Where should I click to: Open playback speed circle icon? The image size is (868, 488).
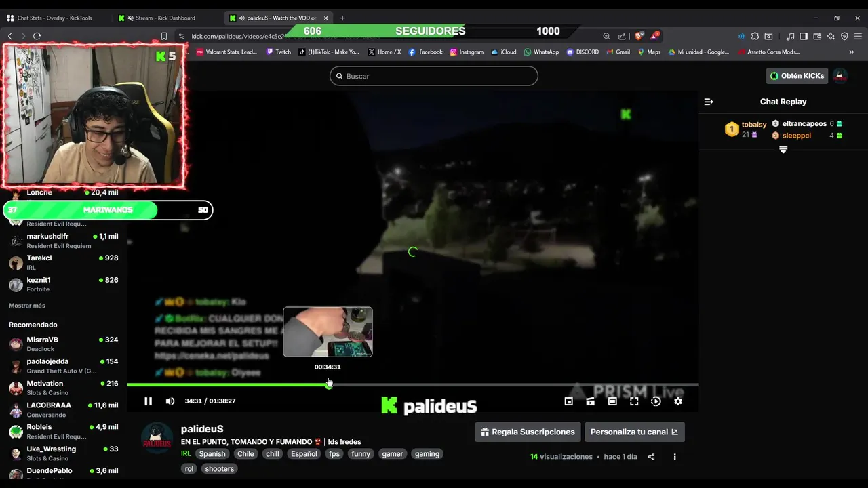pyautogui.click(x=656, y=401)
